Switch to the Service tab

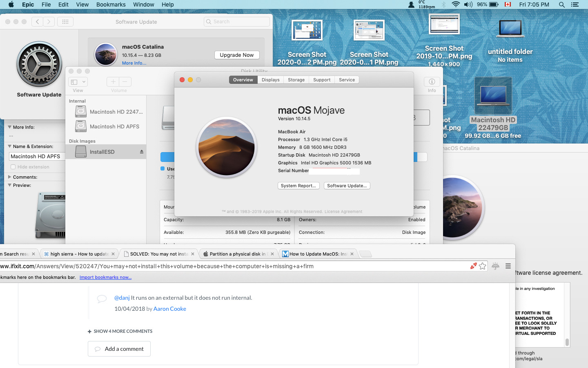tap(347, 80)
